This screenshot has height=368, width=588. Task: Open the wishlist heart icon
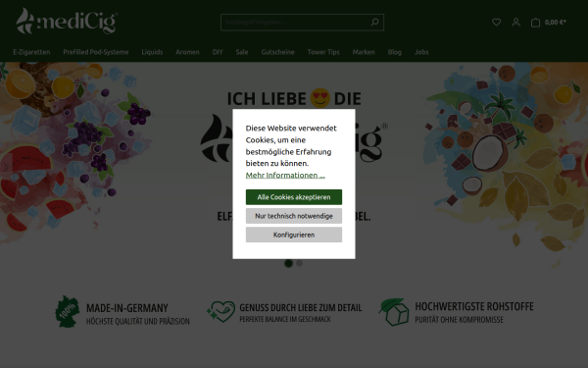(496, 23)
